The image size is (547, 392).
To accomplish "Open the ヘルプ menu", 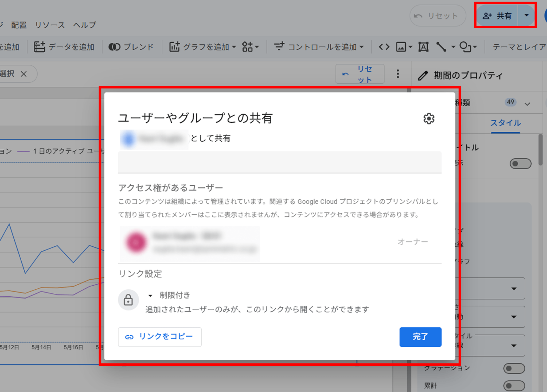I will [85, 25].
